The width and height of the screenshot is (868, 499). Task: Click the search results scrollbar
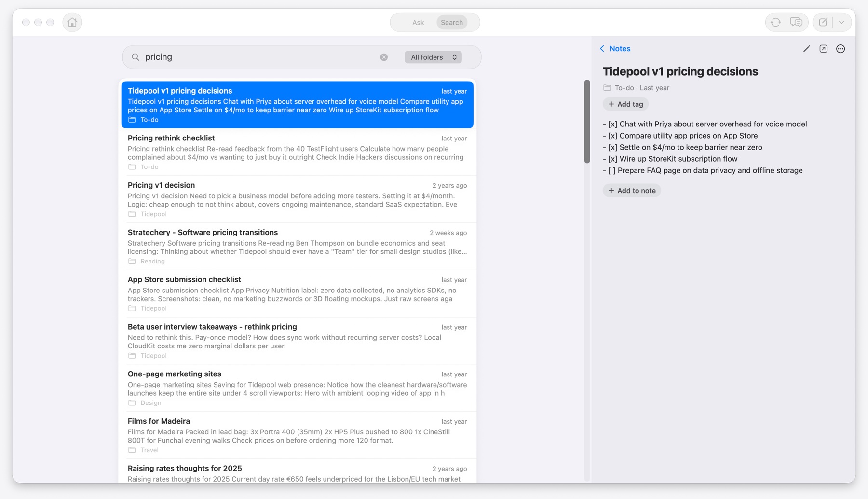click(587, 122)
